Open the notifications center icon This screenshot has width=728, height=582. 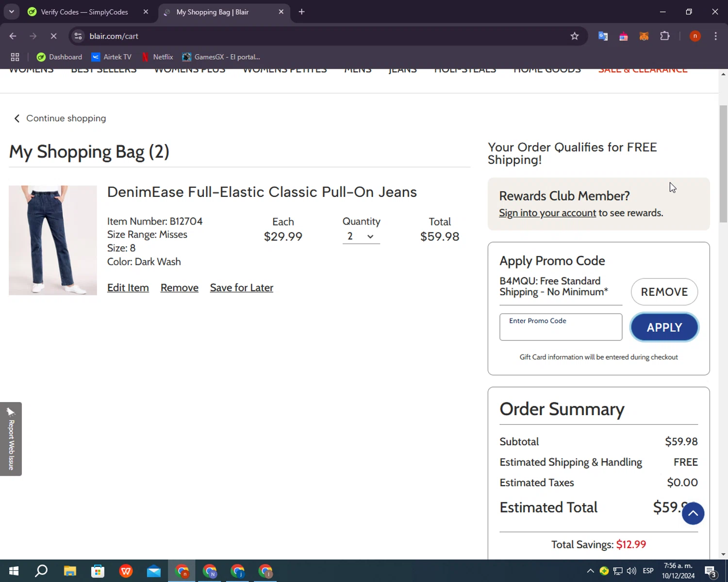click(711, 571)
